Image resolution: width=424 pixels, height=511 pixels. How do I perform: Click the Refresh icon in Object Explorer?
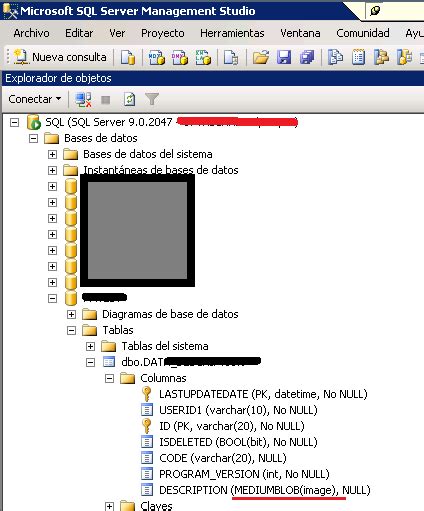point(129,99)
